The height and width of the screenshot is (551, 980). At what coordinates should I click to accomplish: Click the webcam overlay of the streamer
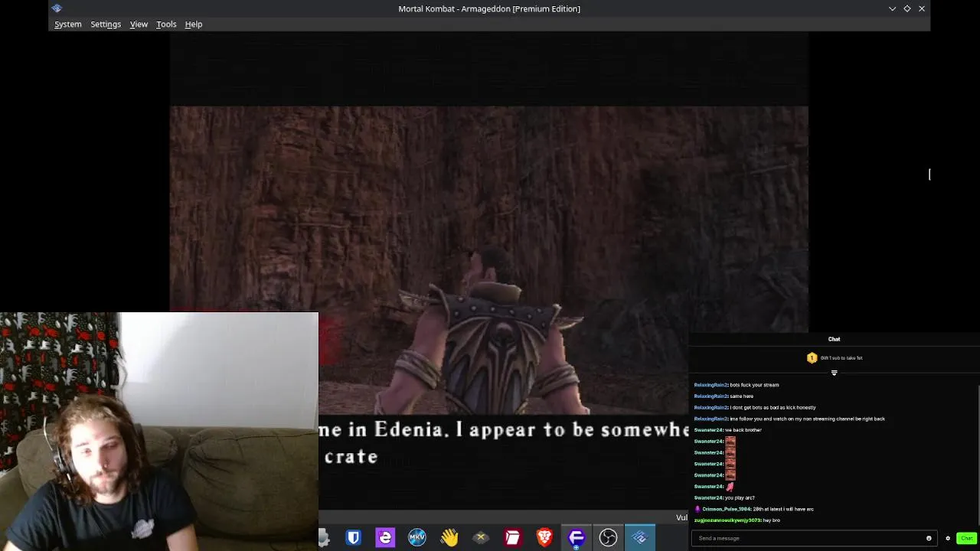pos(159,431)
